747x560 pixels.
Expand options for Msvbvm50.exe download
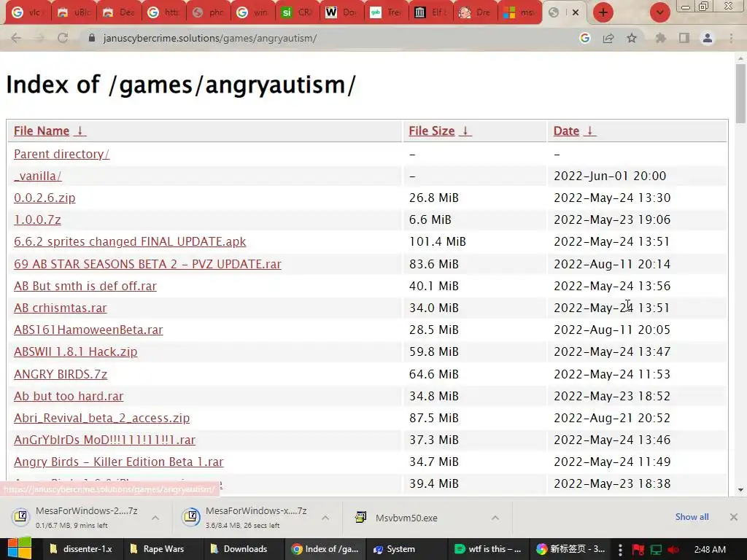495,518
